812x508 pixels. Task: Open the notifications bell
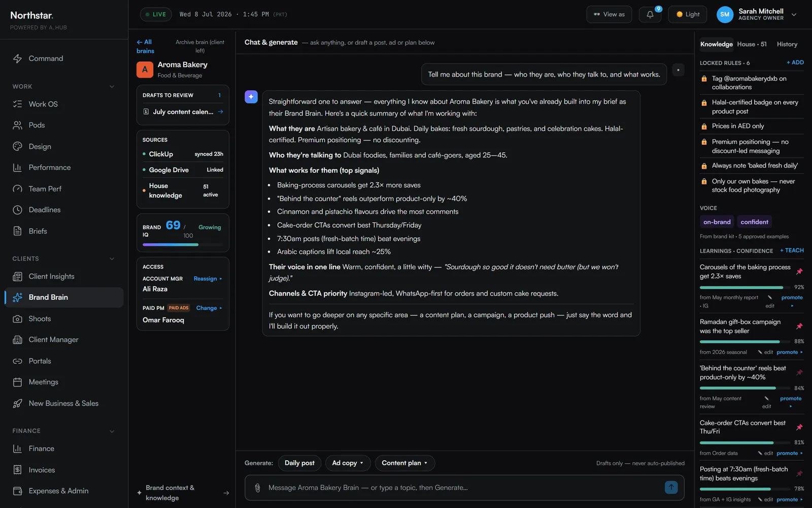click(x=650, y=14)
